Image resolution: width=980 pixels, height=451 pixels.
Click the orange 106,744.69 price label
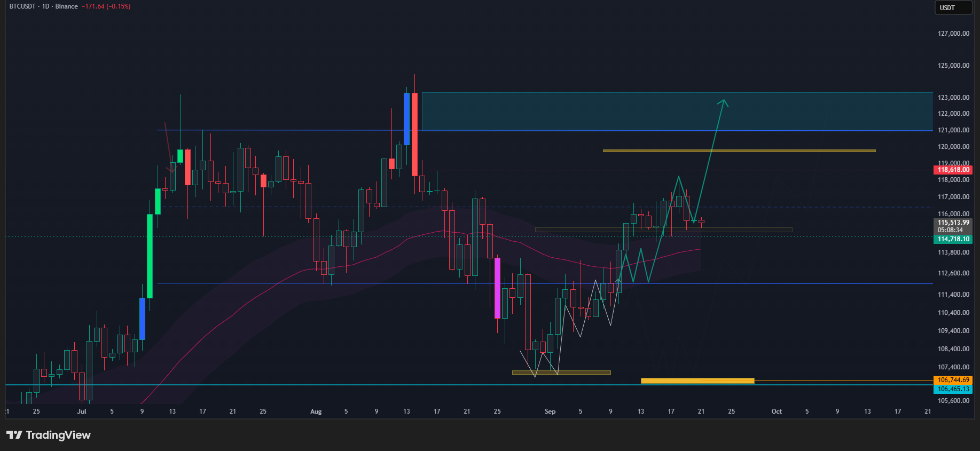tap(953, 380)
